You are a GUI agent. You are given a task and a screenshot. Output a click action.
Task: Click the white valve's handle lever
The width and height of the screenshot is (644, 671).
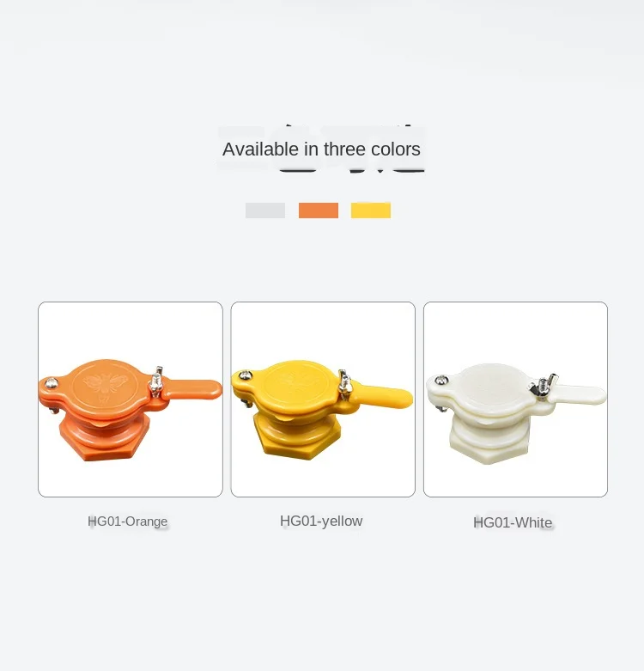(x=577, y=394)
